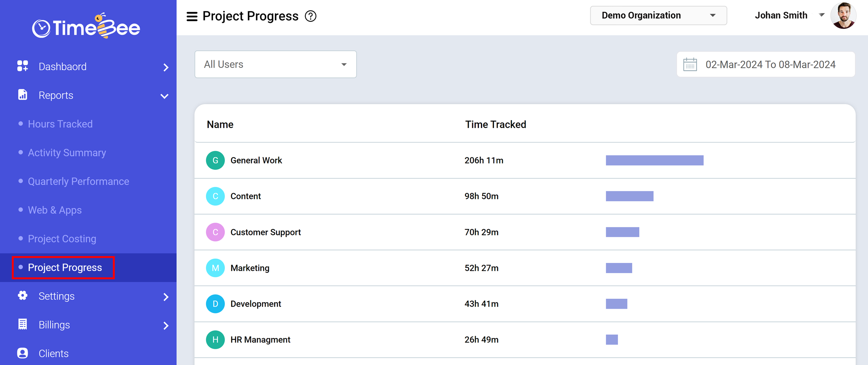Viewport: 868px width, 365px height.
Task: Open the Hours Tracked report
Action: pyautogui.click(x=60, y=124)
